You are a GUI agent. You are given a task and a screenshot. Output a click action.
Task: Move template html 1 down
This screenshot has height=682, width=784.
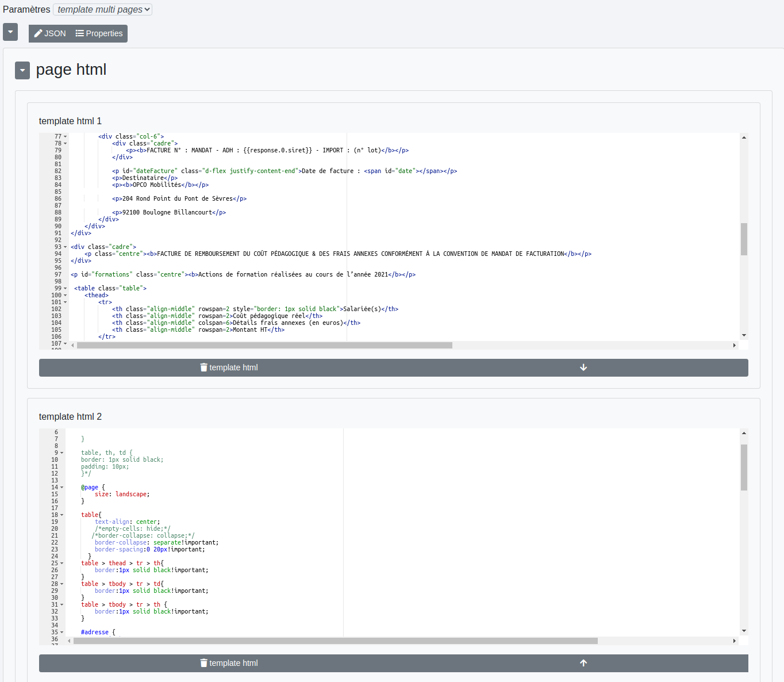583,367
